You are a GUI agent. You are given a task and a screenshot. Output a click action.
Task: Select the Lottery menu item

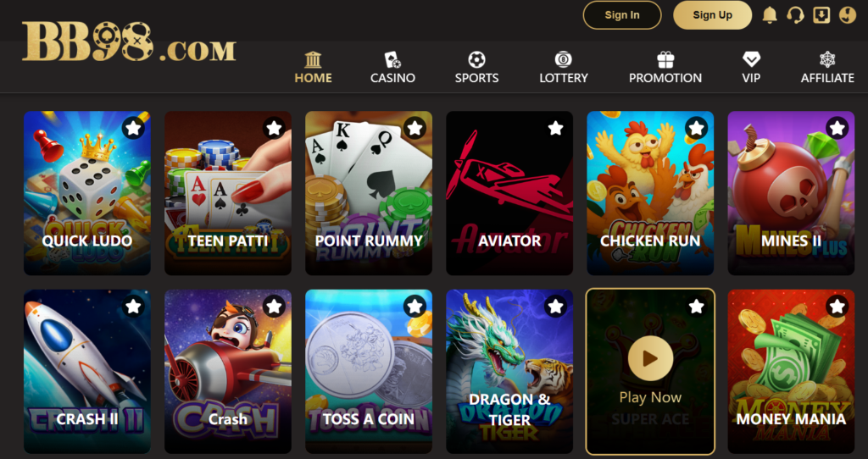click(x=564, y=68)
